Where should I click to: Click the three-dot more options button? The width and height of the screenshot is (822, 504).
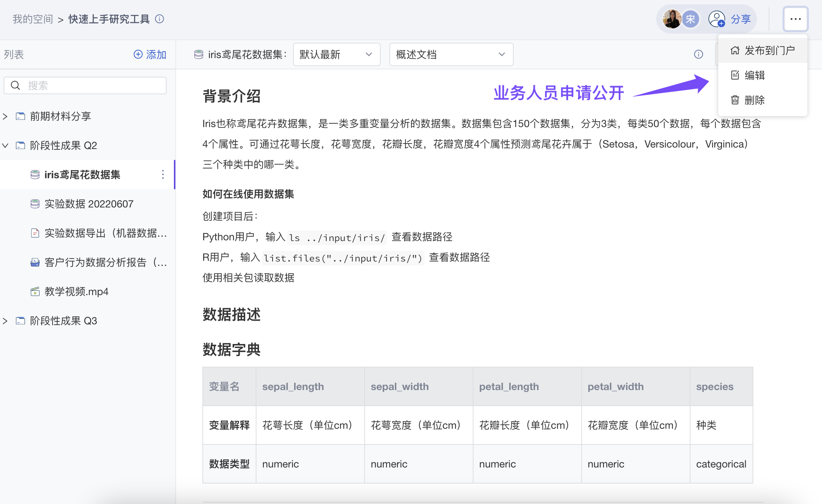(795, 19)
